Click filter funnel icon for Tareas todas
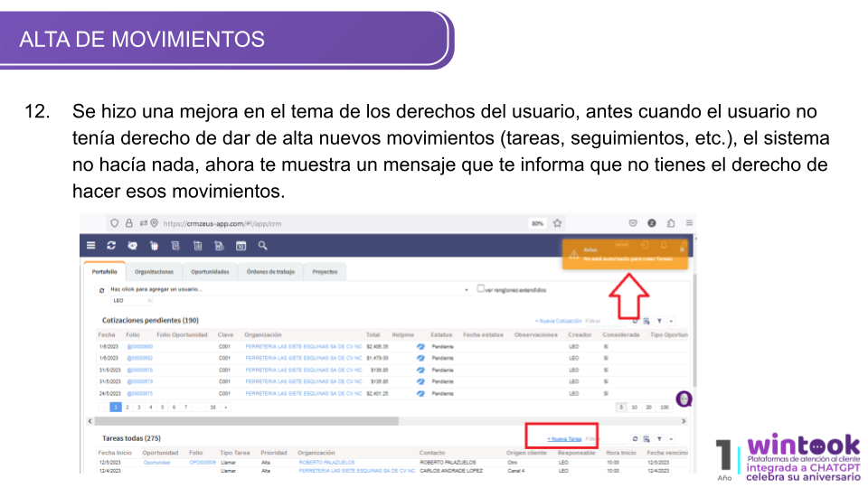The image size is (868, 488). point(659,439)
